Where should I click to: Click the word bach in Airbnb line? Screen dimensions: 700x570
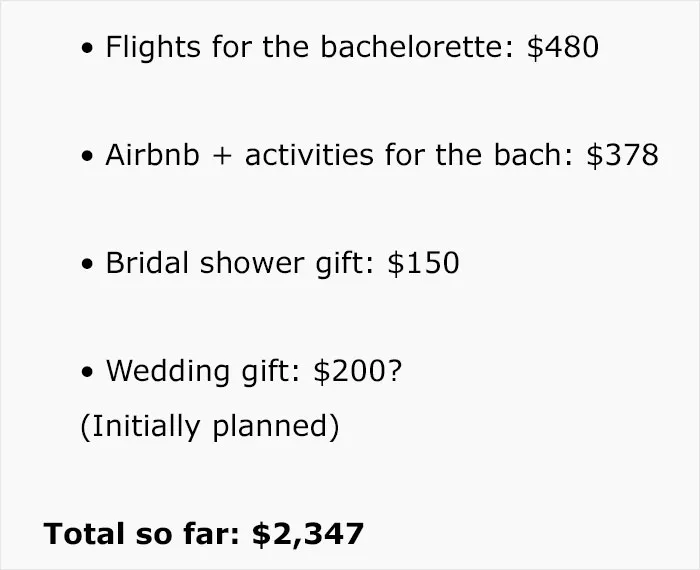click(533, 155)
